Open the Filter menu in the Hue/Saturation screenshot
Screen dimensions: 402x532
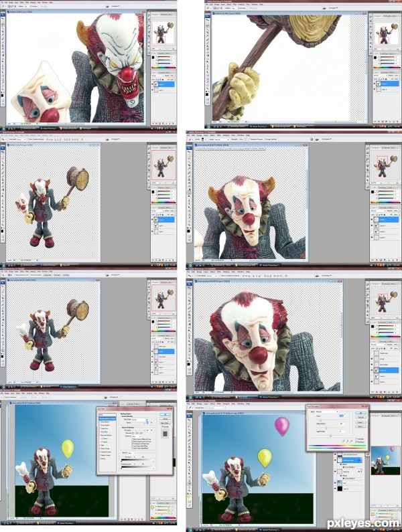coord(219,404)
